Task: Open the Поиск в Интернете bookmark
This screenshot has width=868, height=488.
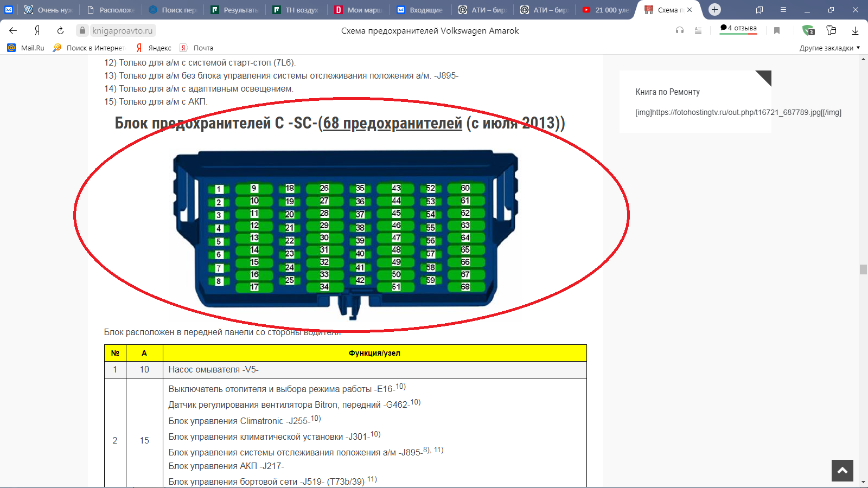Action: point(89,48)
